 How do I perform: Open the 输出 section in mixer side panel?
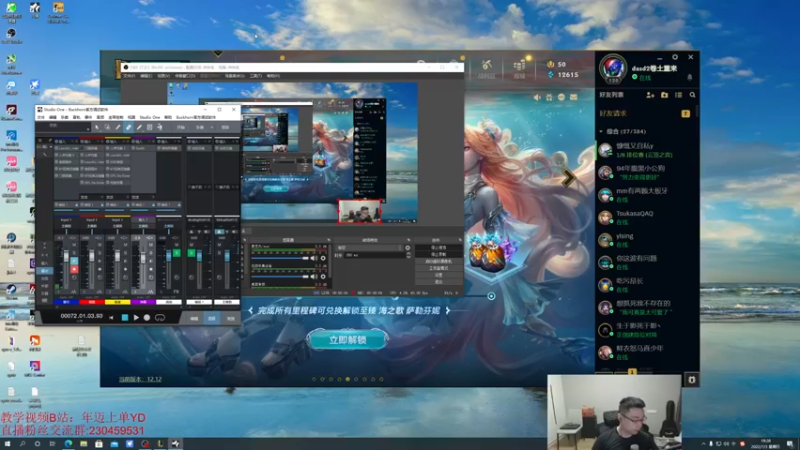44,270
